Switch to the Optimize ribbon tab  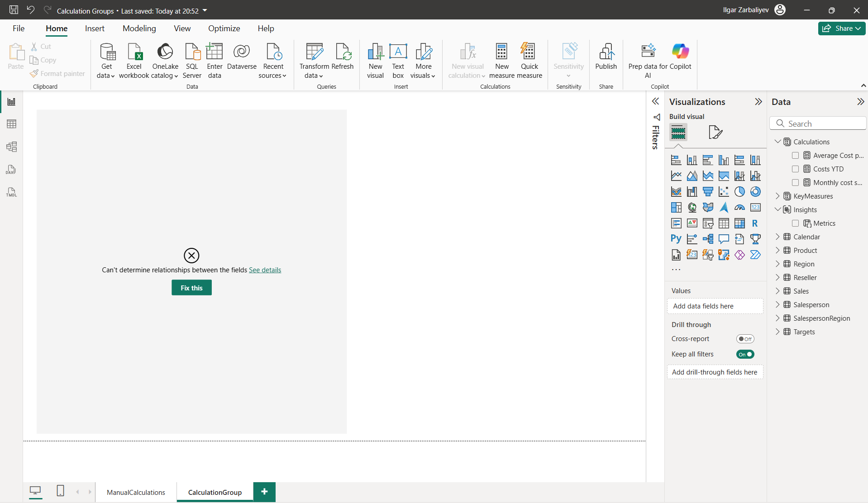(x=224, y=28)
